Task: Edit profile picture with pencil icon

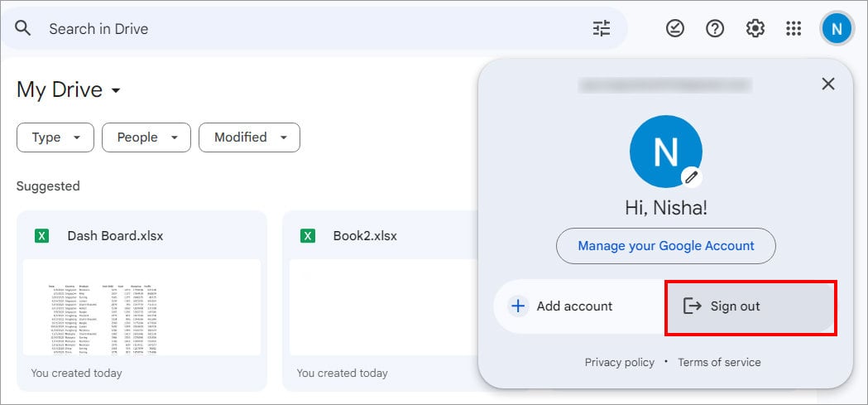Action: click(x=691, y=176)
